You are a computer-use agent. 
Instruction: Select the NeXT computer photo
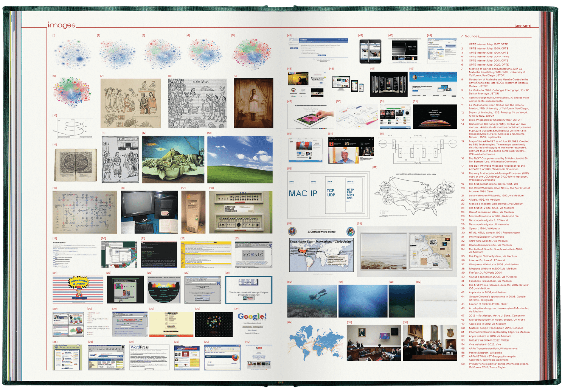pyautogui.click(x=149, y=212)
